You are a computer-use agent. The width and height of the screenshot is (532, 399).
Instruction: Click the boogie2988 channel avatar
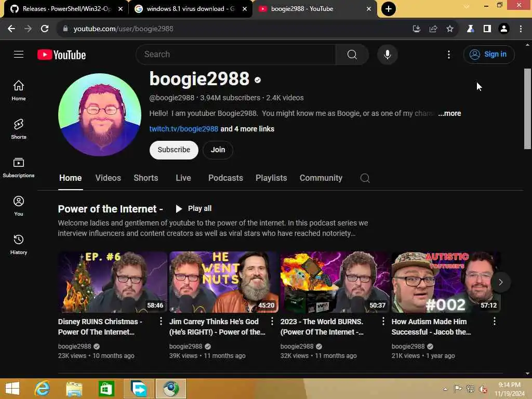[100, 115]
